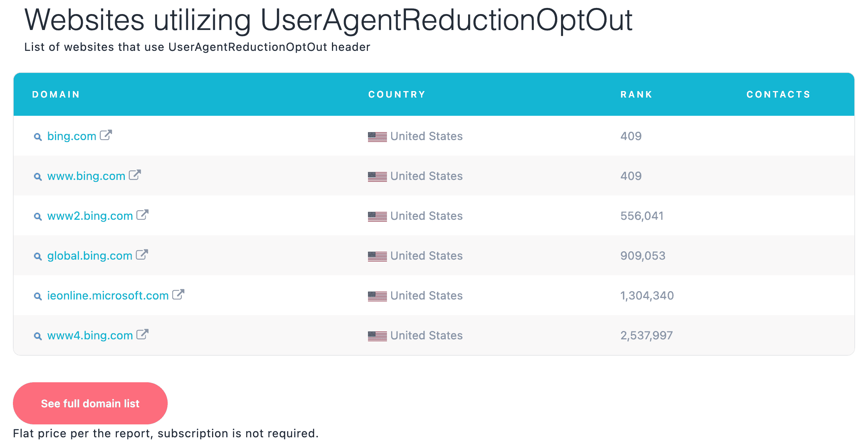Image resolution: width=868 pixels, height=443 pixels.
Task: Click the Contacts column header
Action: click(778, 95)
